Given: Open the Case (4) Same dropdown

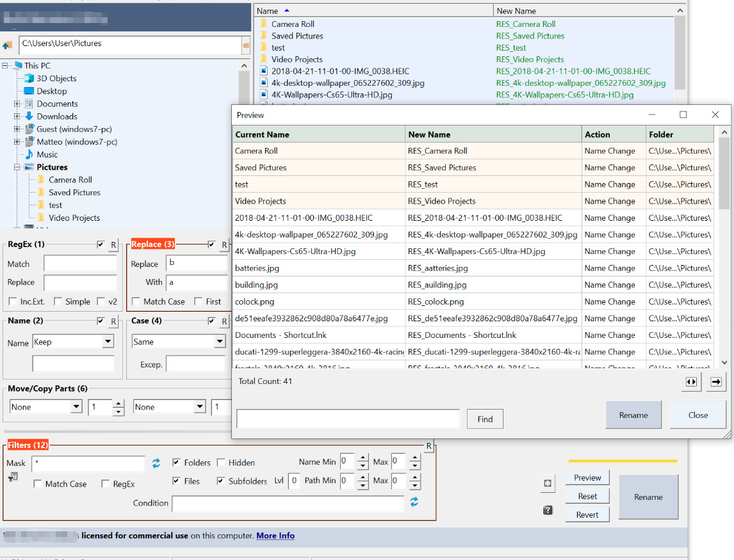Looking at the screenshot, I should click(x=220, y=342).
